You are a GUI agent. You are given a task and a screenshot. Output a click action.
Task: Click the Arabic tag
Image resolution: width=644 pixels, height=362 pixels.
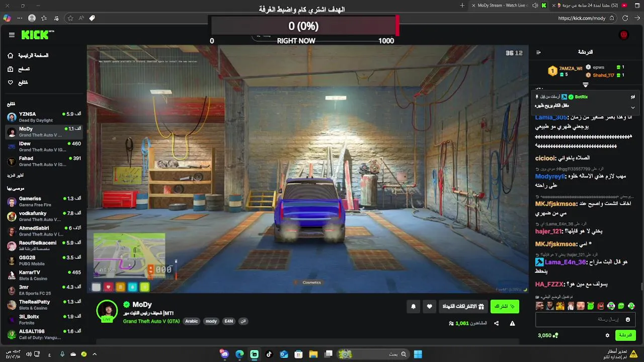[x=191, y=321]
